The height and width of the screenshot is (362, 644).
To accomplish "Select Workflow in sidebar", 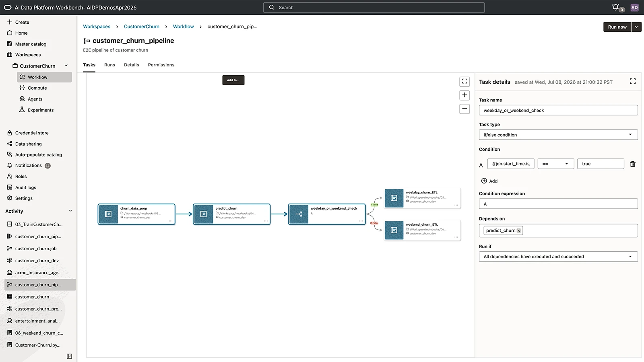I will (44, 77).
